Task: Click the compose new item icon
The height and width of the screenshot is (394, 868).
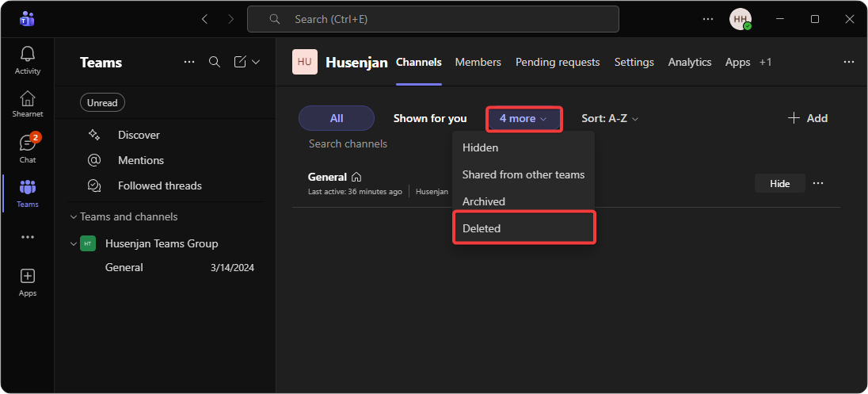Action: pos(241,62)
